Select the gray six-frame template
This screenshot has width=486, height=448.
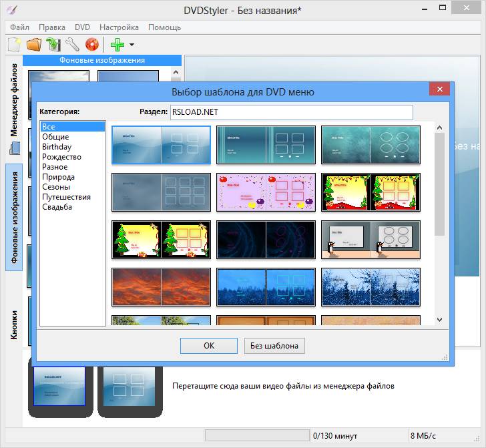coord(161,192)
